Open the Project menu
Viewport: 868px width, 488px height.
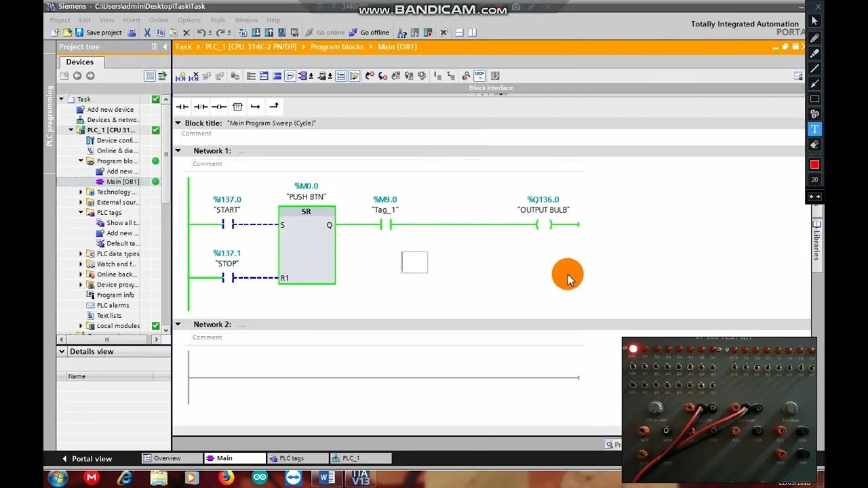[60, 20]
